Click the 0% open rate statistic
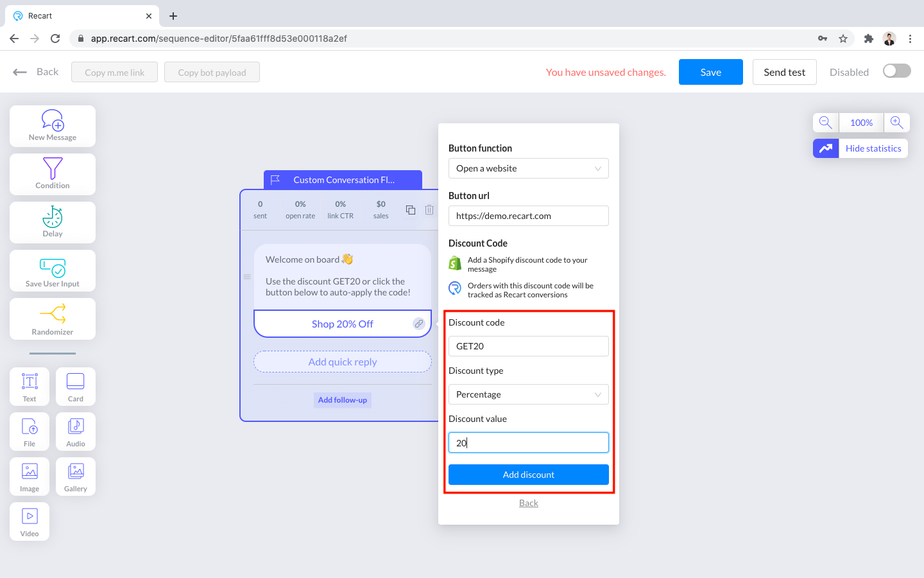 300,209
